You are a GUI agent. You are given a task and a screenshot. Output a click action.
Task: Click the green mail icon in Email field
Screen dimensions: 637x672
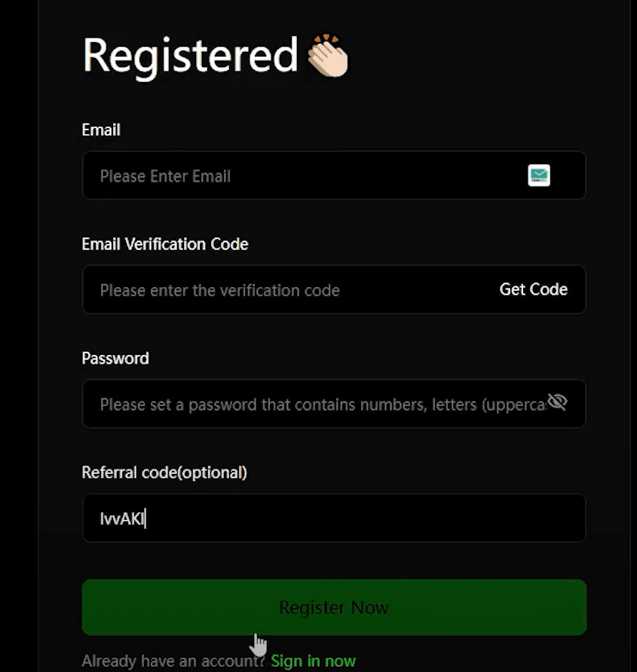[x=539, y=176]
